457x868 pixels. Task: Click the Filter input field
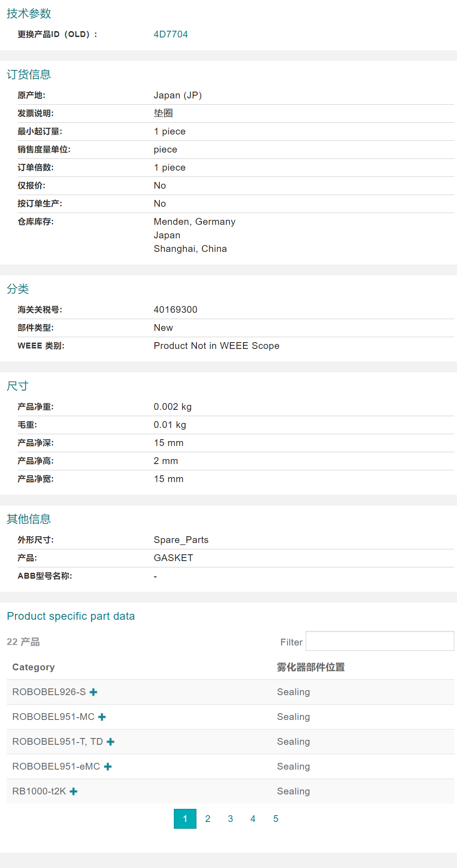click(x=379, y=641)
